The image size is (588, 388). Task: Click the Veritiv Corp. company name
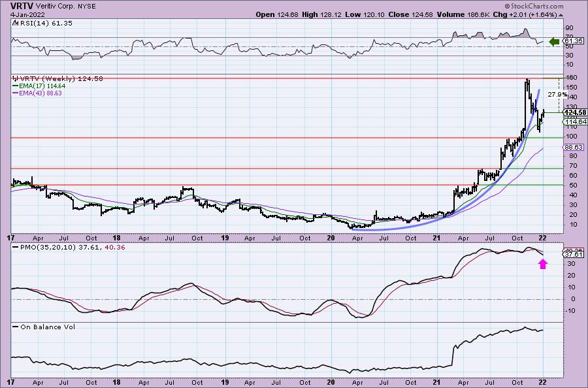click(54, 7)
